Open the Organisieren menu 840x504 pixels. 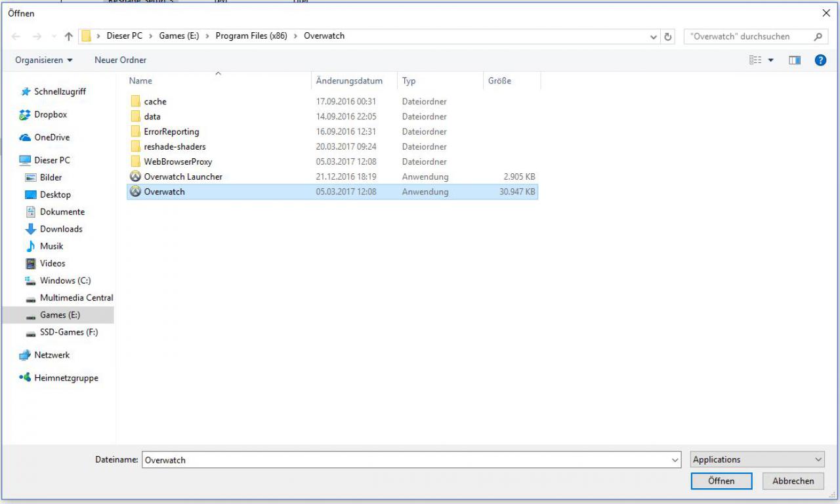[x=44, y=60]
